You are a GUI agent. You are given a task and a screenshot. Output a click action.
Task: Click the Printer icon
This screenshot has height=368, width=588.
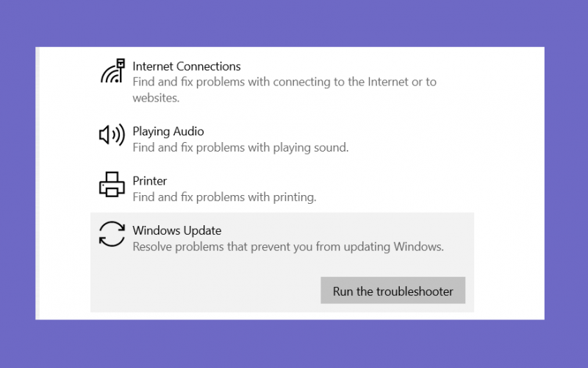click(112, 185)
